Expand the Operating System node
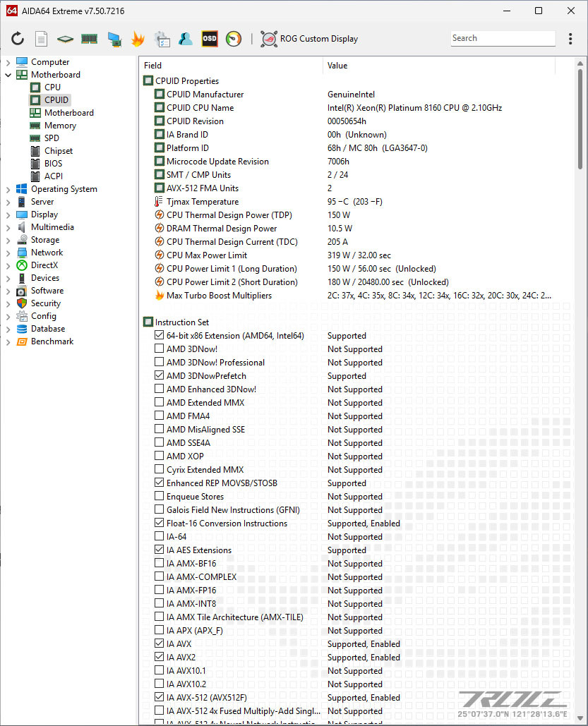 (8, 189)
